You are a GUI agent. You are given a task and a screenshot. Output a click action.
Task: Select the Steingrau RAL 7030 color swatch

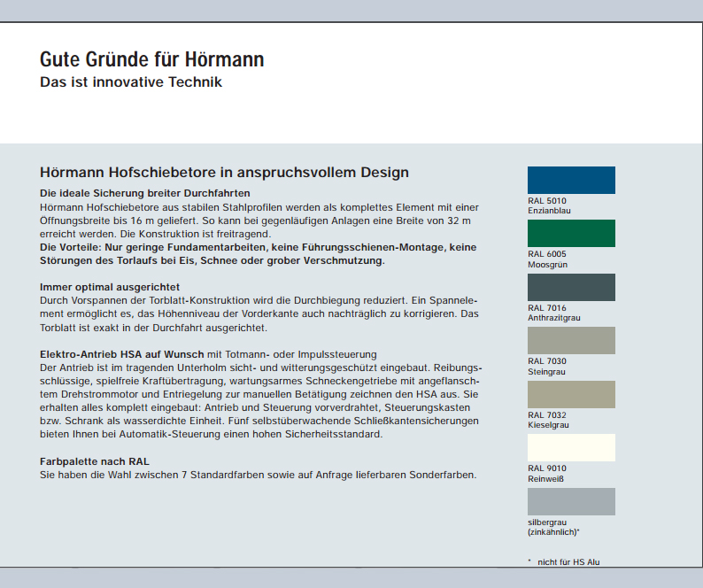click(x=571, y=340)
